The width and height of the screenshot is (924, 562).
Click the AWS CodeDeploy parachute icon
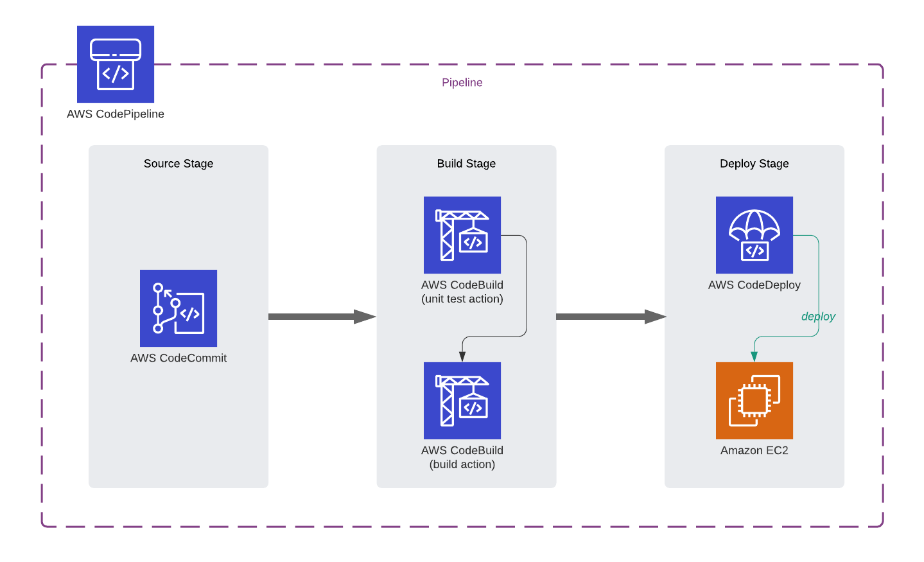click(x=754, y=235)
